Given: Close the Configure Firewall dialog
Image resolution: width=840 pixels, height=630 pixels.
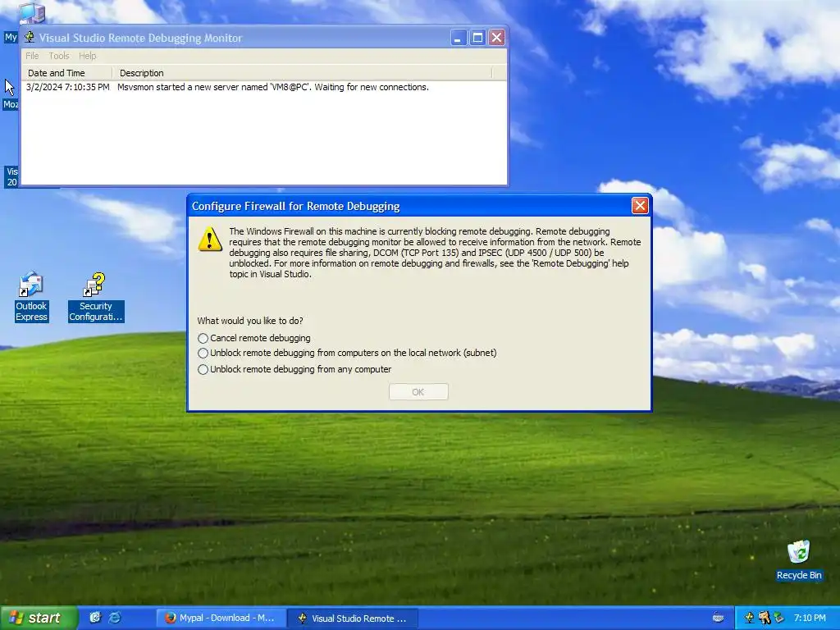Looking at the screenshot, I should point(640,206).
